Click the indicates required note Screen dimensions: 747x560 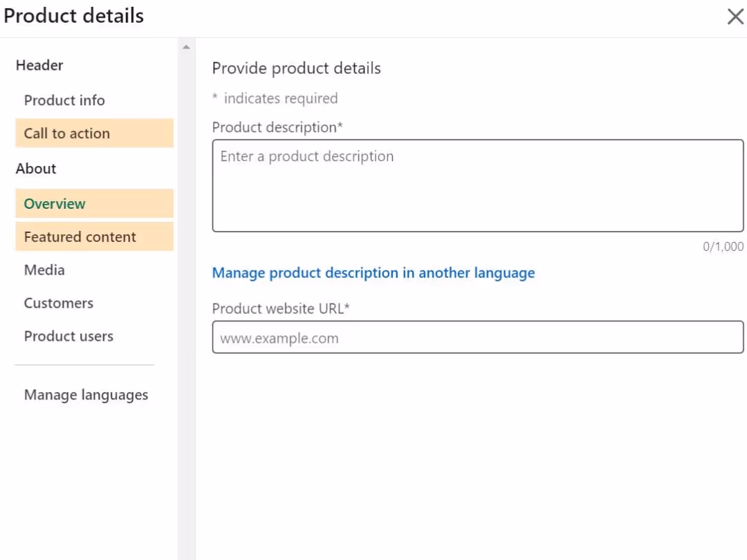pos(275,98)
